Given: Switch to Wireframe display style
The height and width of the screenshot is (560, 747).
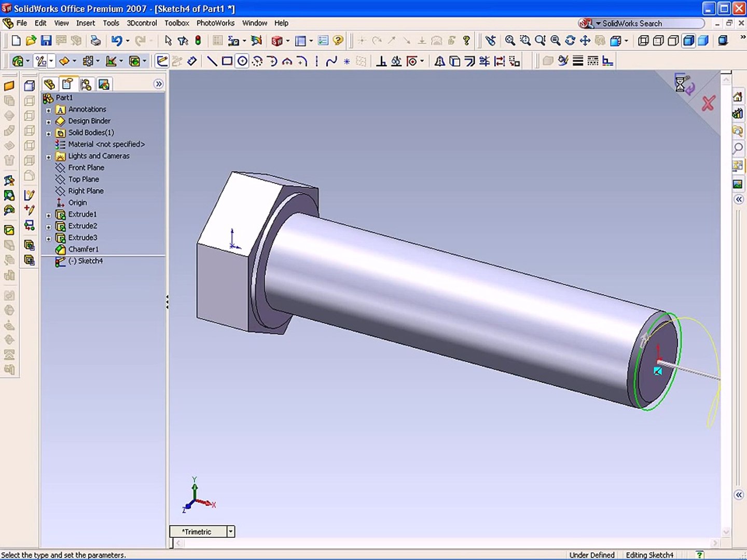Looking at the screenshot, I should (x=643, y=40).
